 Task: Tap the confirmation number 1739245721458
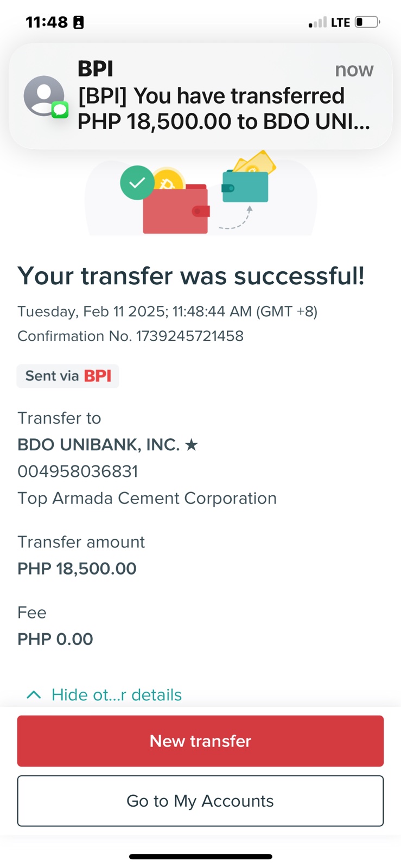pos(189,336)
